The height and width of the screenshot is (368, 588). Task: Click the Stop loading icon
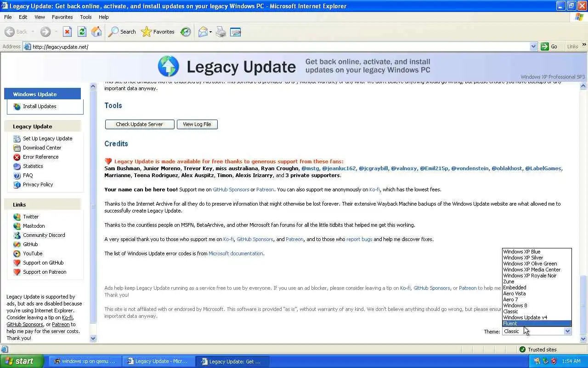coord(67,32)
